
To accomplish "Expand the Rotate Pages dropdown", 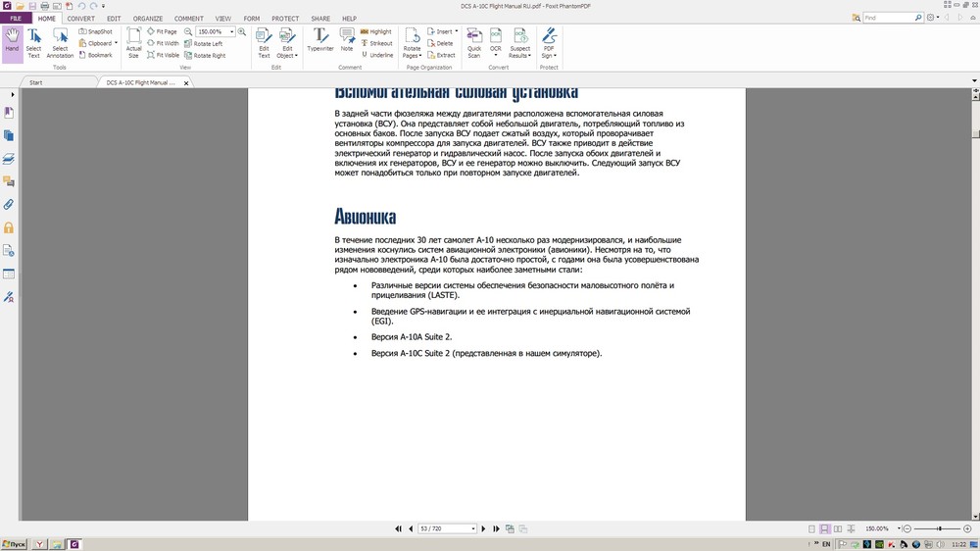I will 420,56.
